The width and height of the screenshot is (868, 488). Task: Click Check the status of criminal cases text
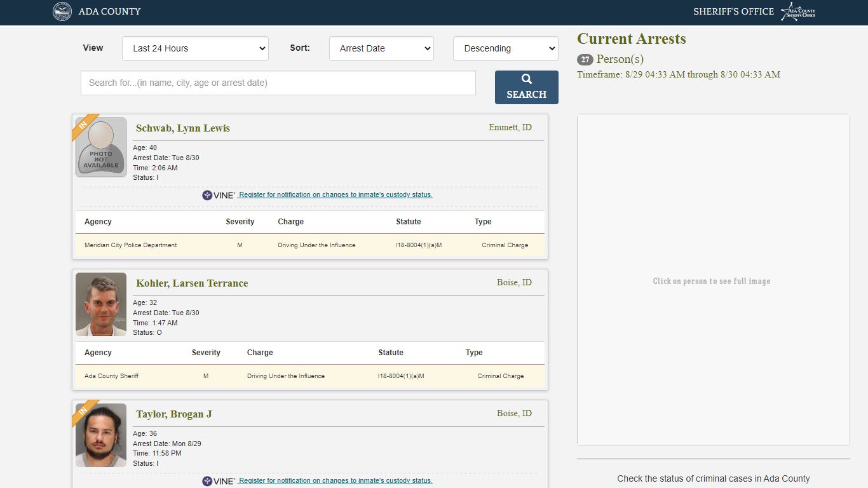(x=714, y=479)
